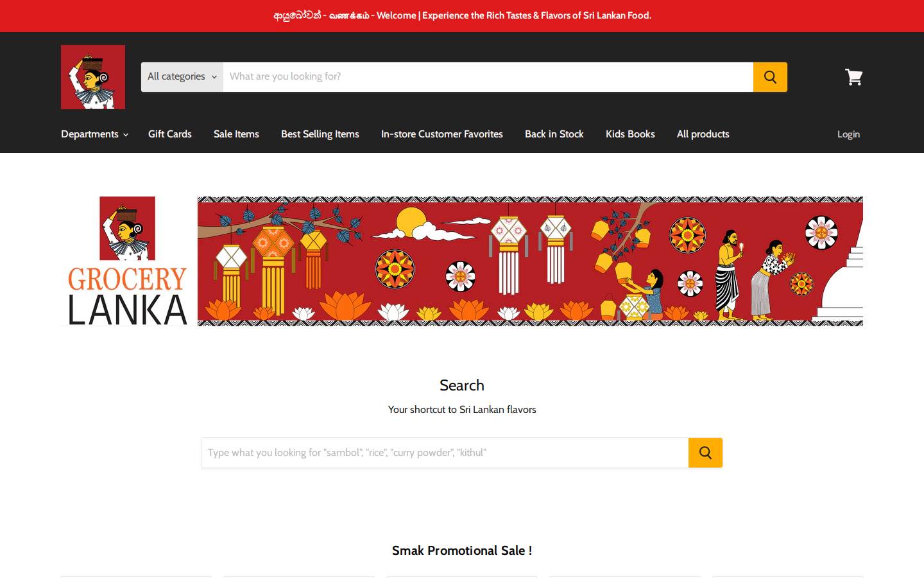This screenshot has width=924, height=578.
Task: Click the Grocery Lanka banner image
Action: point(462,261)
